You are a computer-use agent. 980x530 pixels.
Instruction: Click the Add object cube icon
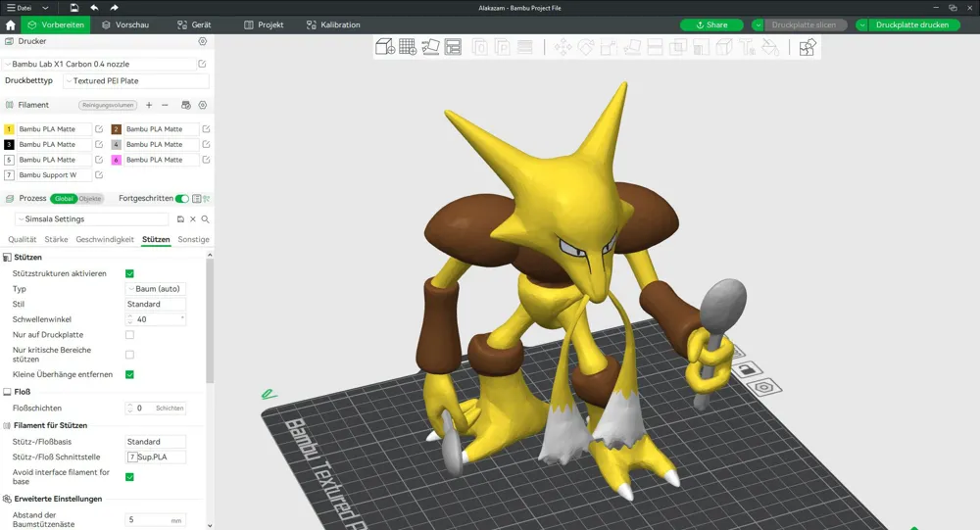384,47
